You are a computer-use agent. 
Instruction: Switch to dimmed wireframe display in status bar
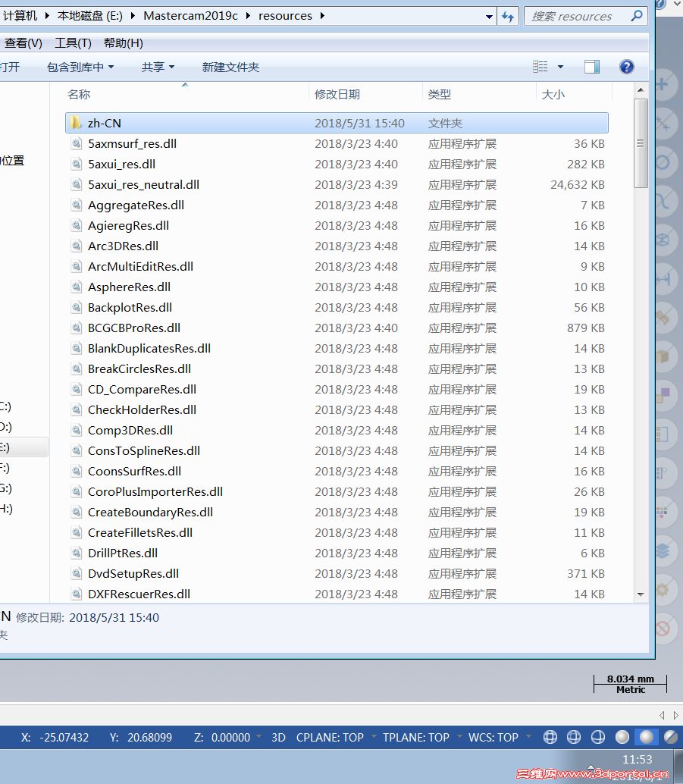pos(574,737)
